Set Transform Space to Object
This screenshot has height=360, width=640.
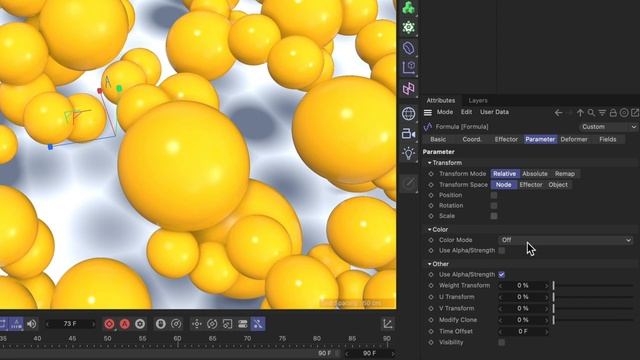pos(558,185)
